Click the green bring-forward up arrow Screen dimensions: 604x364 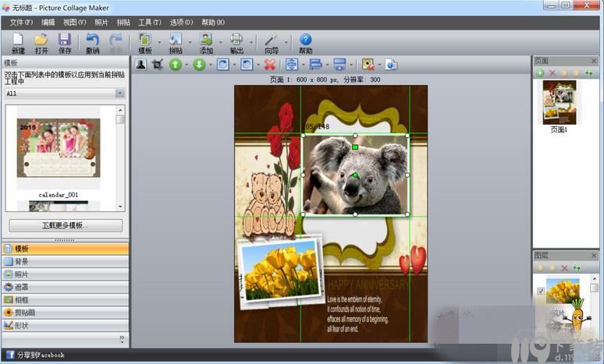pos(176,64)
